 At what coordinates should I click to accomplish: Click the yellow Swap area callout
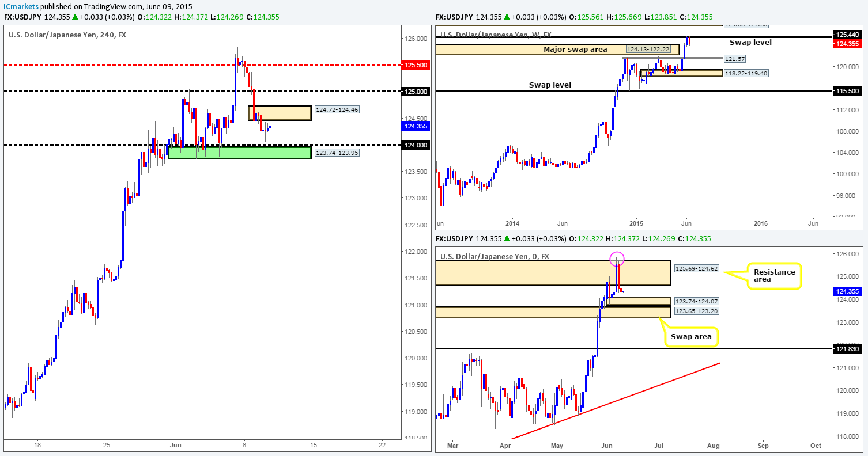pos(691,336)
